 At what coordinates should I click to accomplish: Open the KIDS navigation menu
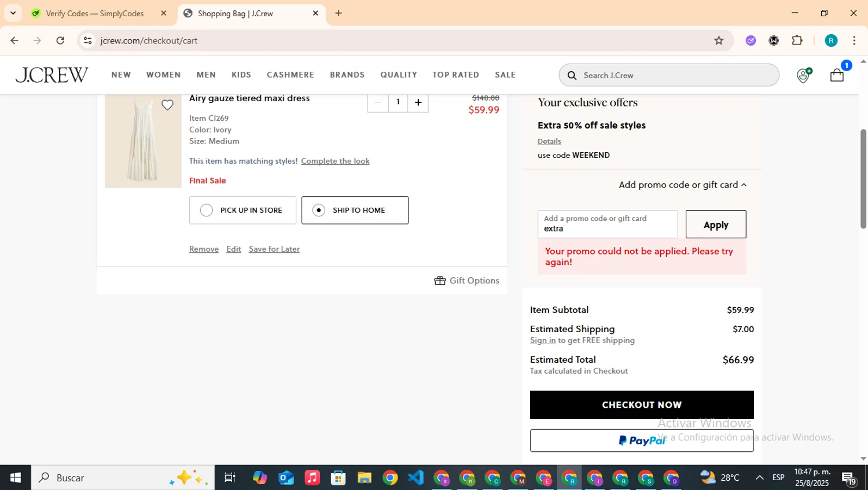coord(241,75)
